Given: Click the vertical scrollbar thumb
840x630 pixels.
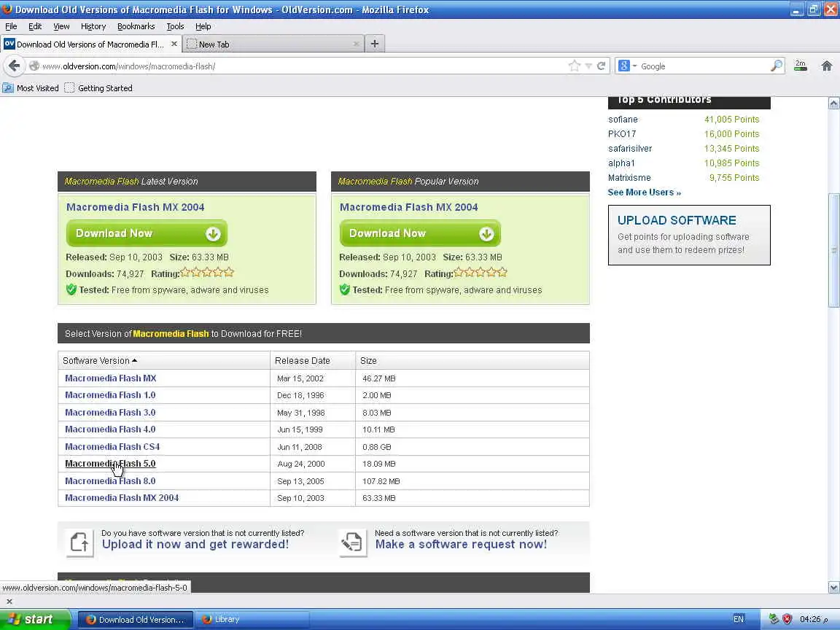Looking at the screenshot, I should click(x=833, y=250).
